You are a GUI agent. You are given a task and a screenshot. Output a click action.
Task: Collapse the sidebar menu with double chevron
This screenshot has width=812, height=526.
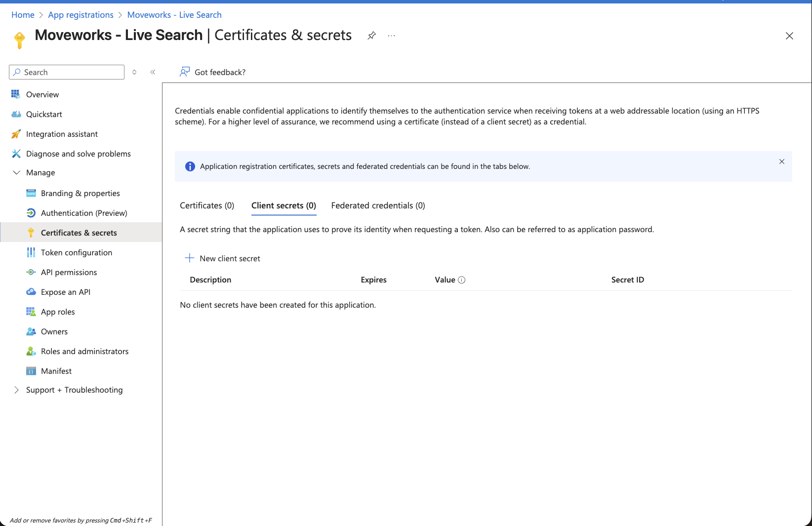click(x=153, y=72)
